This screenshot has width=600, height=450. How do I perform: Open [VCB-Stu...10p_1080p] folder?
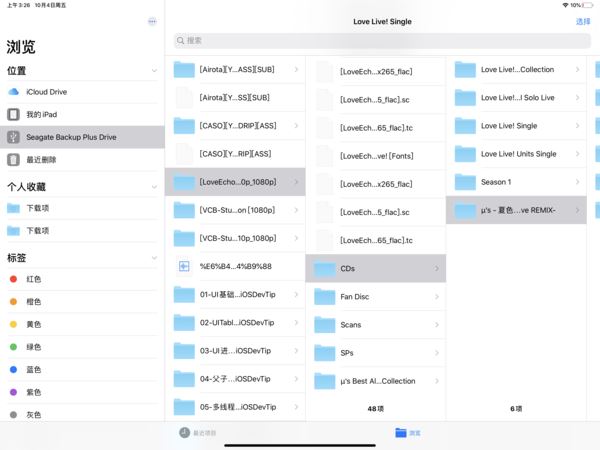[235, 238]
